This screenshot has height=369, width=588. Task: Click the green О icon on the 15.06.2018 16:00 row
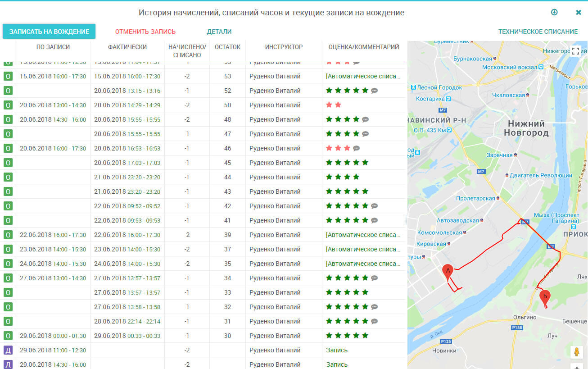pyautogui.click(x=8, y=76)
